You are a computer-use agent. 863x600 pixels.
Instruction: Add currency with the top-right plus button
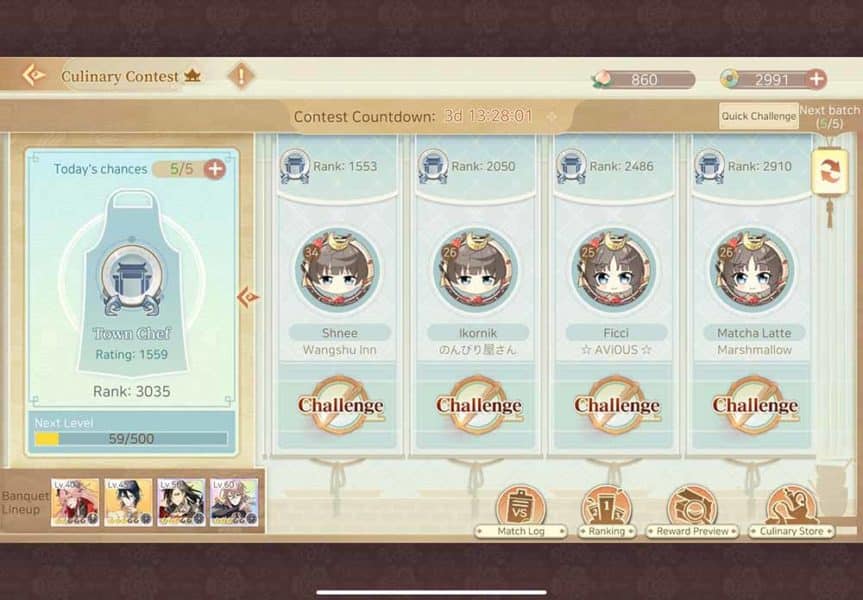[817, 79]
